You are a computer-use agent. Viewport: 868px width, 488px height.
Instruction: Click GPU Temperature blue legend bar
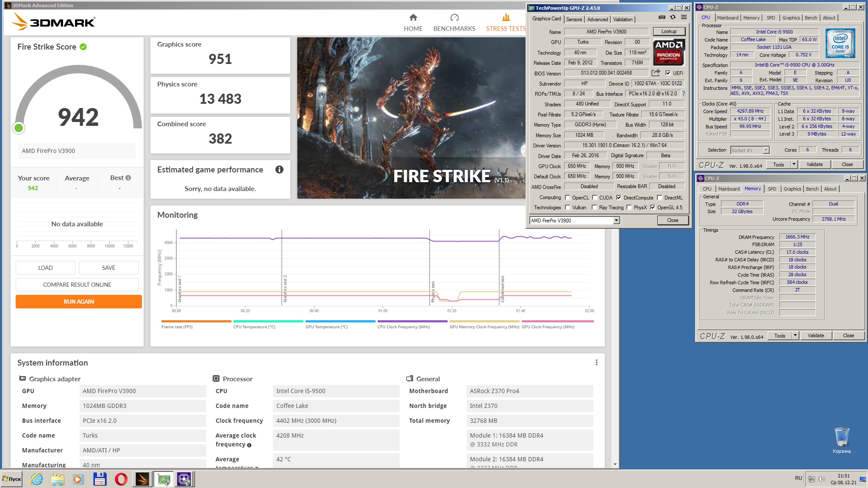pos(340,321)
